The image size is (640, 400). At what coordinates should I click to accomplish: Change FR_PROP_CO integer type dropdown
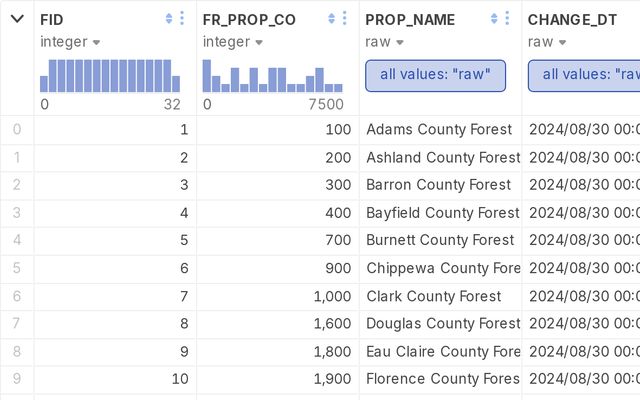click(232, 41)
